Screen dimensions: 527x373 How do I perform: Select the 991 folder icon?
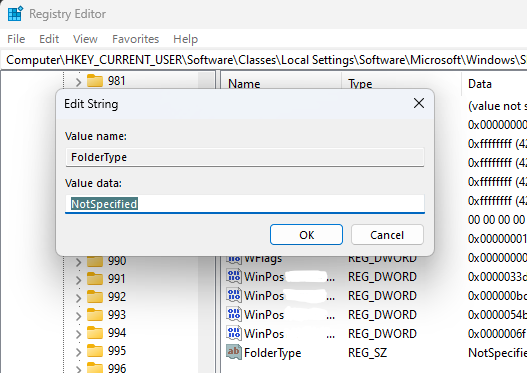coord(95,279)
